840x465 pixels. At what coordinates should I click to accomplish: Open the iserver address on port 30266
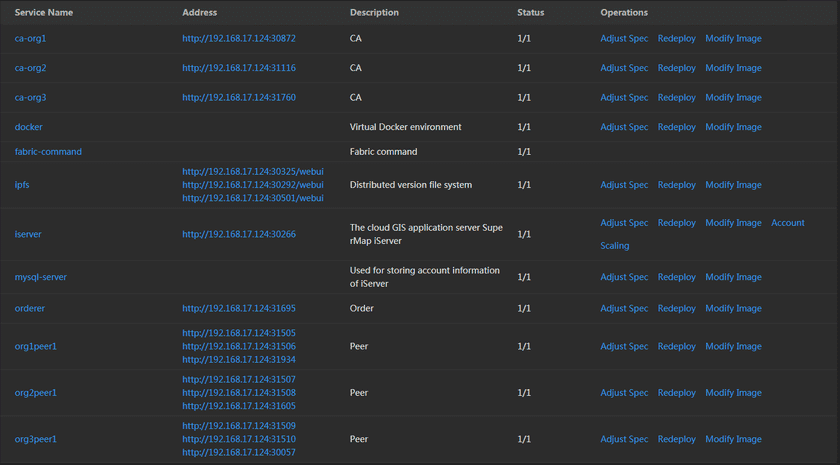pyautogui.click(x=238, y=234)
